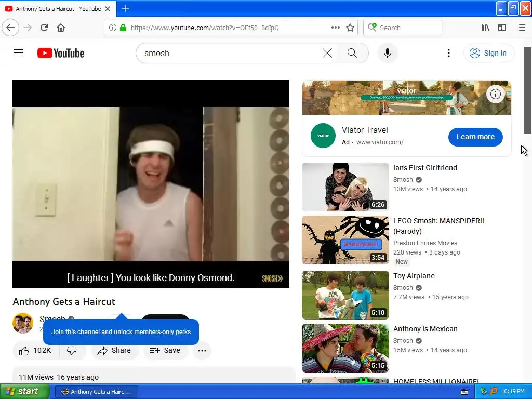Image resolution: width=532 pixels, height=399 pixels.
Task: Click the orange magnifier tray icon
Action: (x=494, y=392)
